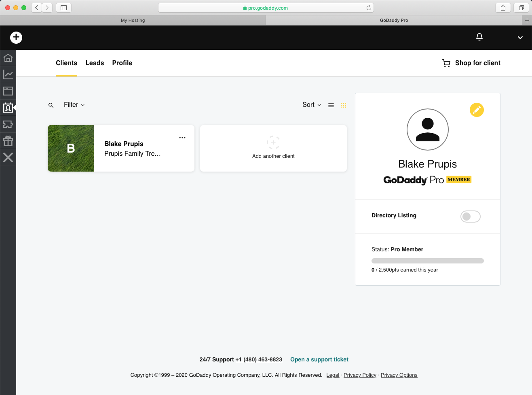Switch to grid view layout

344,105
